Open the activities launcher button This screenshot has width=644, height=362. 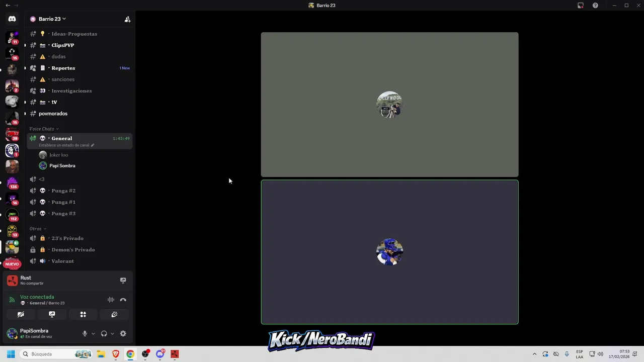(x=83, y=314)
